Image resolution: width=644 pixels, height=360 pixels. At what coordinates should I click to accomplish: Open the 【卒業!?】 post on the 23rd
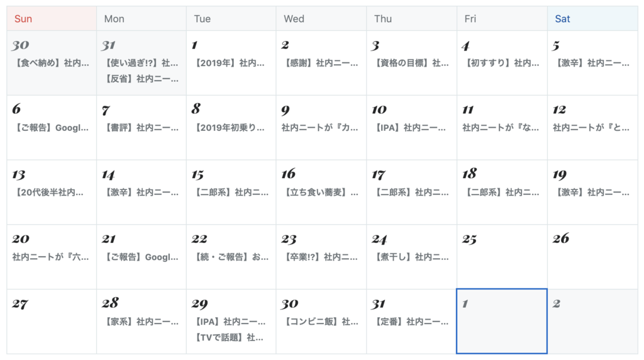point(321,257)
